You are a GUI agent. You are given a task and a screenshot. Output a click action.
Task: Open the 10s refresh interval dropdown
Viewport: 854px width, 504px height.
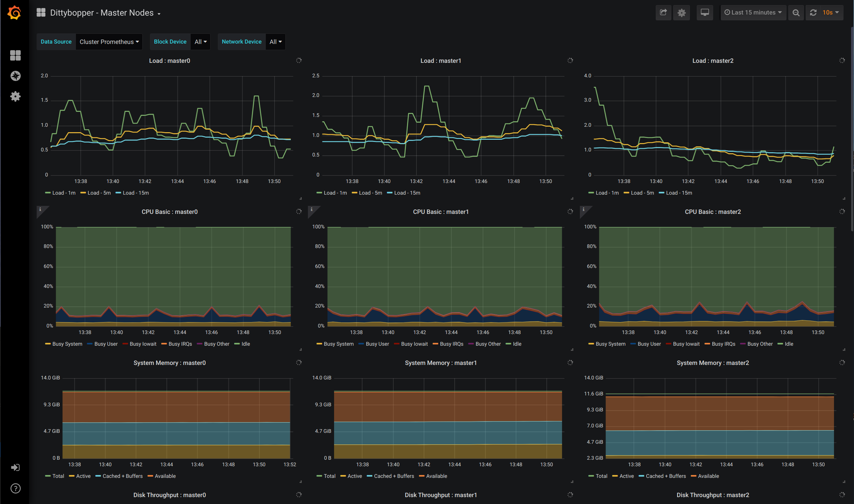click(831, 13)
